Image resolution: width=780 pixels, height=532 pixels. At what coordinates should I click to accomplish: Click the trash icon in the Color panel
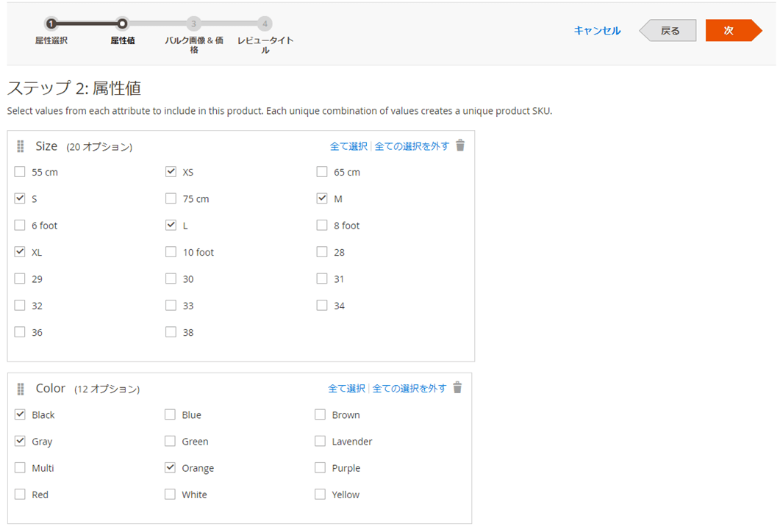457,388
